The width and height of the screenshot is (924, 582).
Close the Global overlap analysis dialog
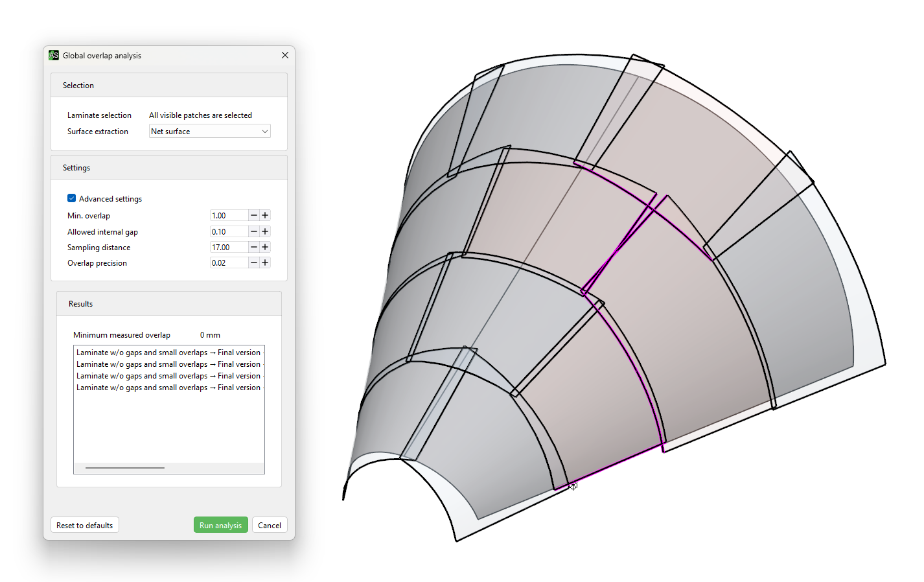(285, 55)
